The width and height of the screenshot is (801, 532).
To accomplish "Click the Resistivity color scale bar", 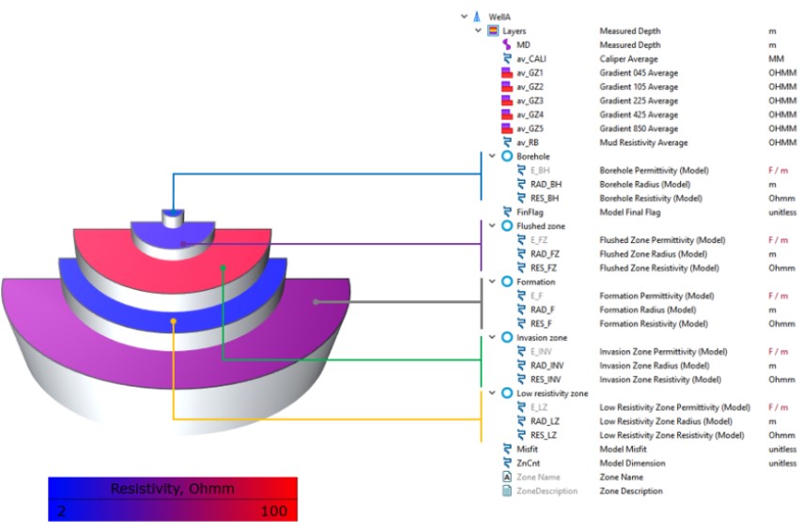I will point(173,498).
